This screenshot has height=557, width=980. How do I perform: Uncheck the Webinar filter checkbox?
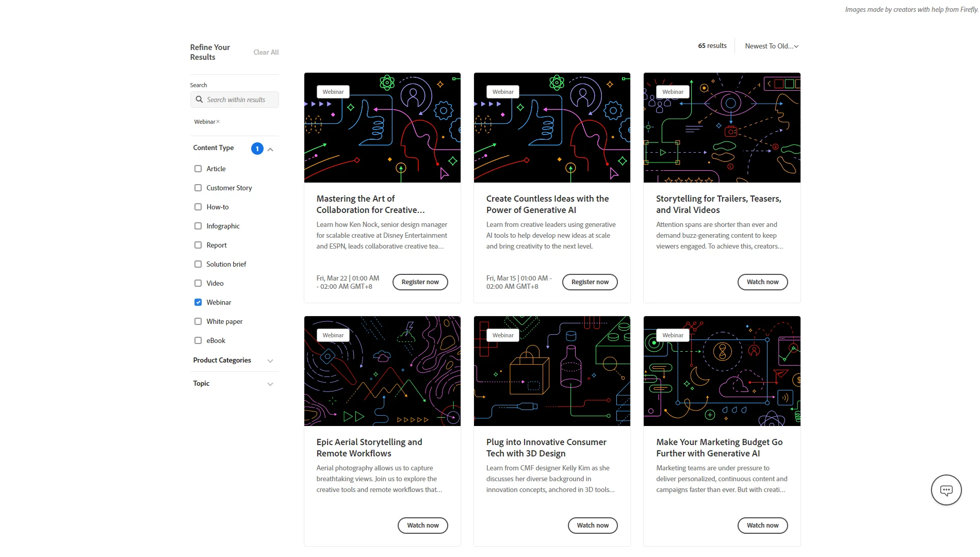[198, 302]
